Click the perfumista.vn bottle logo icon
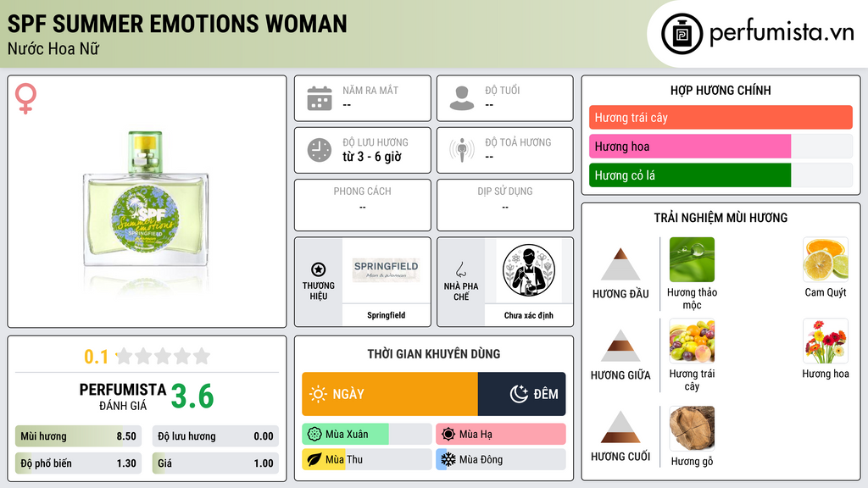868x488 pixels. click(682, 34)
